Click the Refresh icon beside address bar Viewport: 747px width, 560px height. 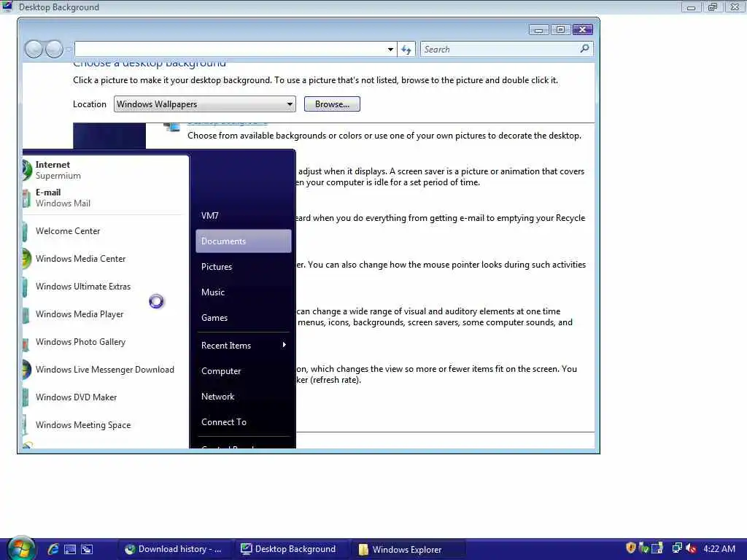(406, 49)
